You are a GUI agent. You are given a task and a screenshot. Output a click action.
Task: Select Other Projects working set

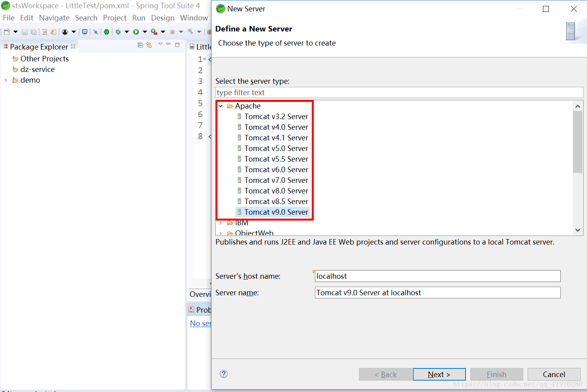pos(44,59)
